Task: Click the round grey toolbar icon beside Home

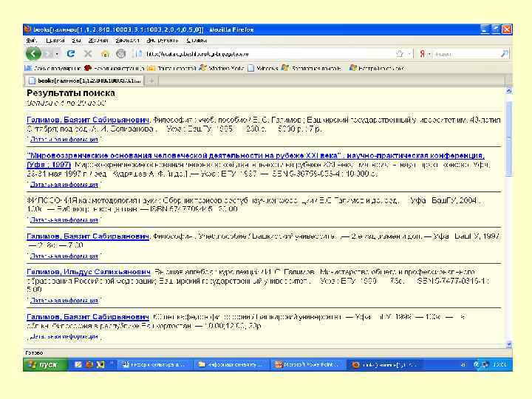Action: 120,54
